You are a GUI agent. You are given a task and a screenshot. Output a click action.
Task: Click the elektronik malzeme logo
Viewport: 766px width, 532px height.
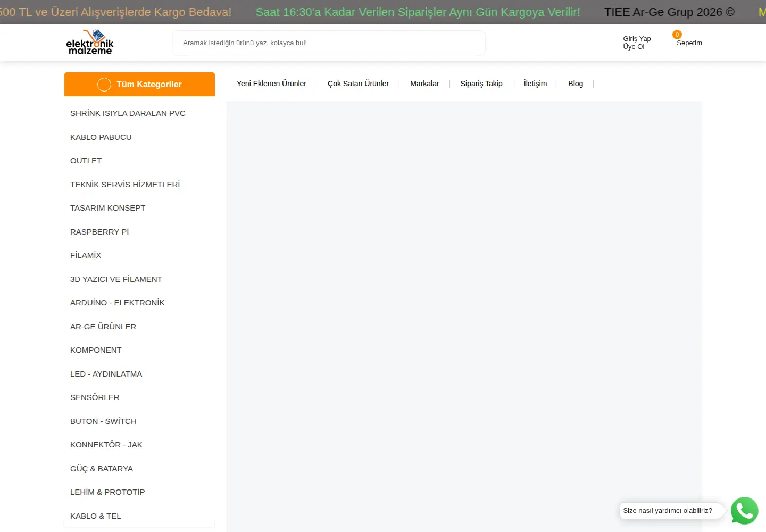90,43
